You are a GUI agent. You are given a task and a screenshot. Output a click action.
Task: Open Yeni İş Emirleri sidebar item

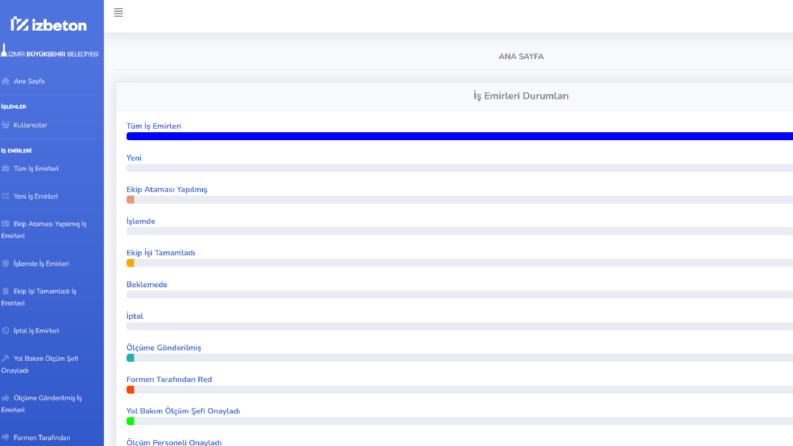35,196
